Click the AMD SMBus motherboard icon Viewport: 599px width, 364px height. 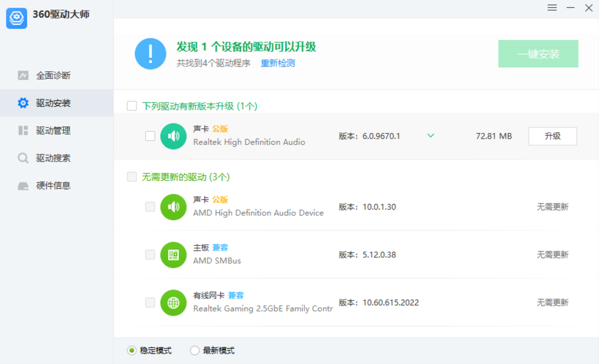pyautogui.click(x=174, y=255)
